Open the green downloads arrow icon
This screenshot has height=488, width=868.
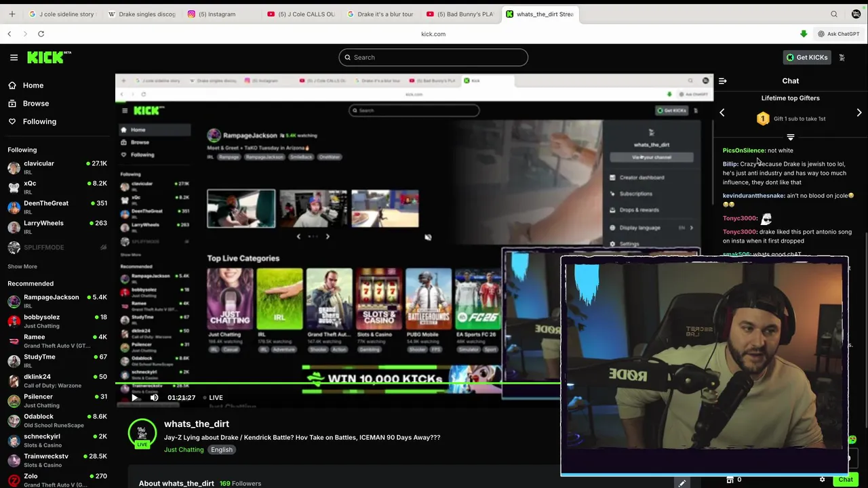click(x=804, y=34)
